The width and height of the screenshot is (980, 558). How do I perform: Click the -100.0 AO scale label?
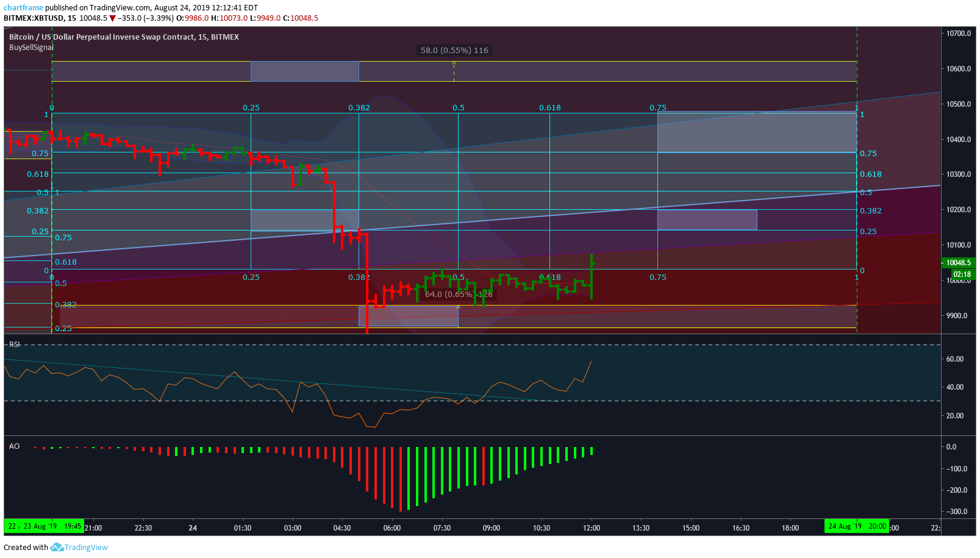coord(956,469)
